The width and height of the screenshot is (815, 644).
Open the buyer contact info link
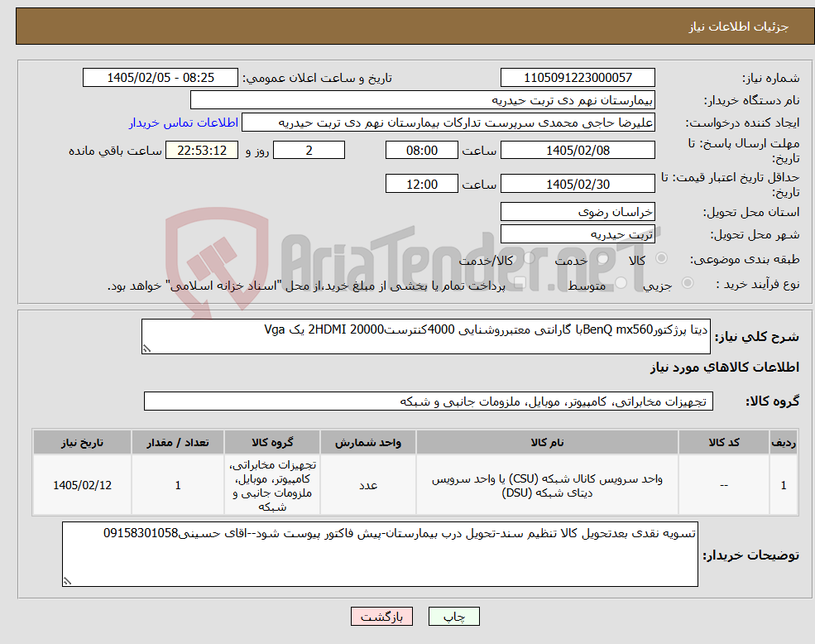coord(184,123)
